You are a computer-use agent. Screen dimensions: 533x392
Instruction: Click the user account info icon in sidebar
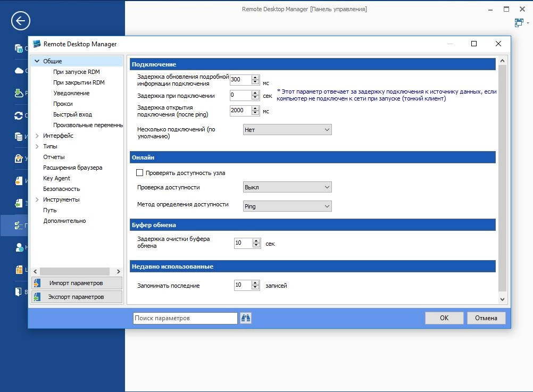click(x=19, y=247)
